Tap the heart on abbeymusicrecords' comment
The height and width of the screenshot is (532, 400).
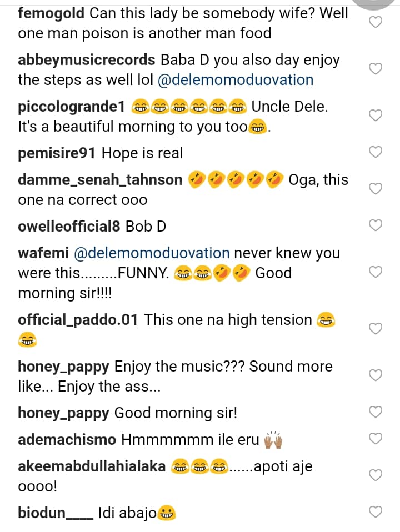[x=376, y=69]
